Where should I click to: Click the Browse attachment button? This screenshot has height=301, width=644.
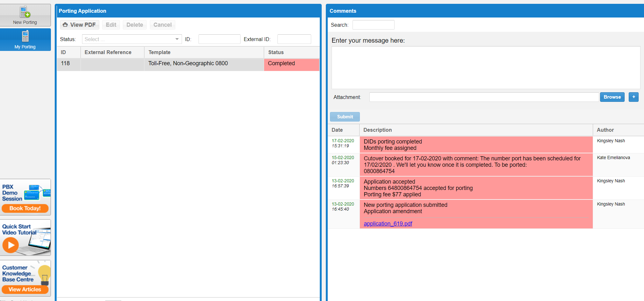(x=612, y=97)
